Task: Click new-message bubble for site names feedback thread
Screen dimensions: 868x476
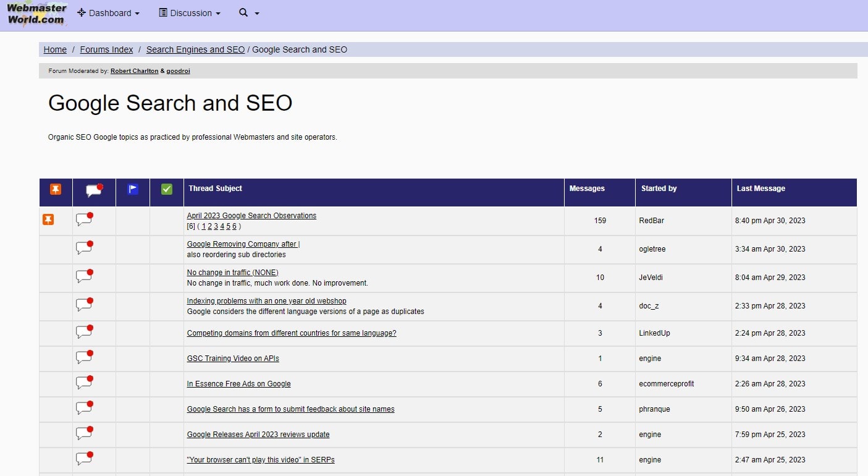Action: (85, 408)
